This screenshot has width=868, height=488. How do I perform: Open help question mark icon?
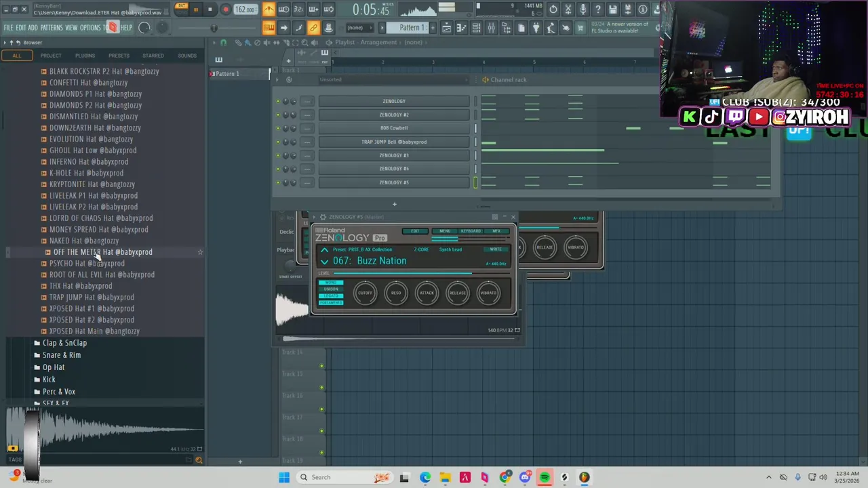[x=597, y=9]
